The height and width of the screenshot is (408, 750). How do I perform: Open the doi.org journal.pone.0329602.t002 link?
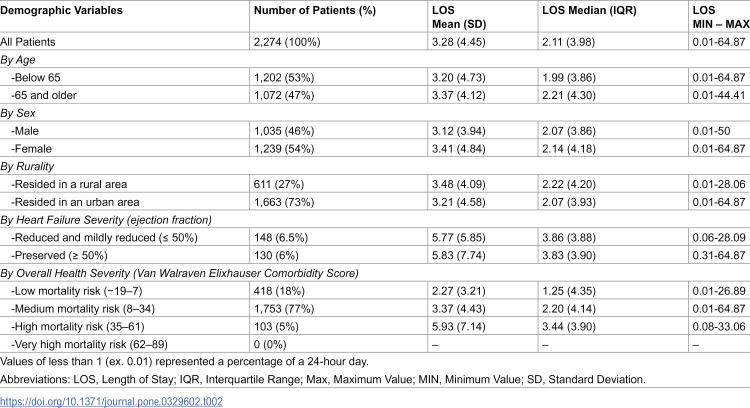pyautogui.click(x=111, y=401)
